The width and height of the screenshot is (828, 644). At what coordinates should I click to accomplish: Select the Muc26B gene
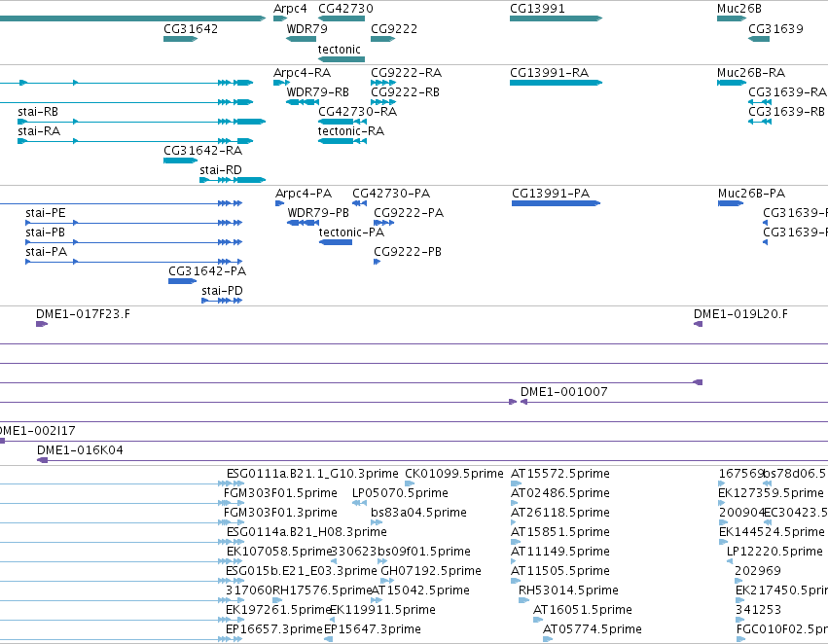[x=732, y=18]
